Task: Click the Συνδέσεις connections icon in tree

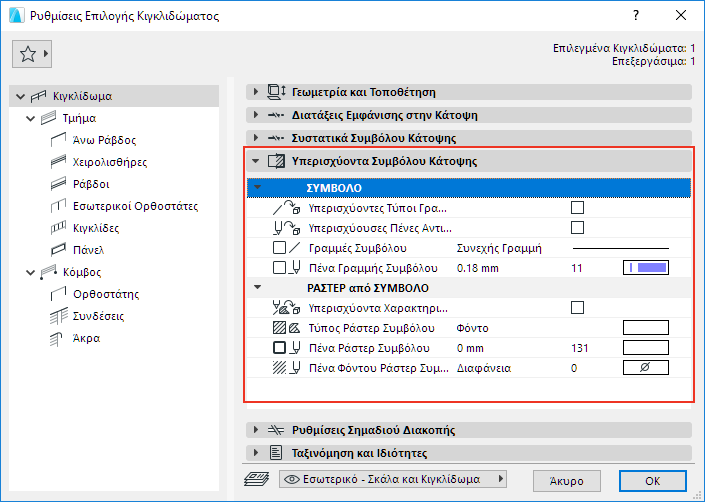Action: pyautogui.click(x=57, y=316)
